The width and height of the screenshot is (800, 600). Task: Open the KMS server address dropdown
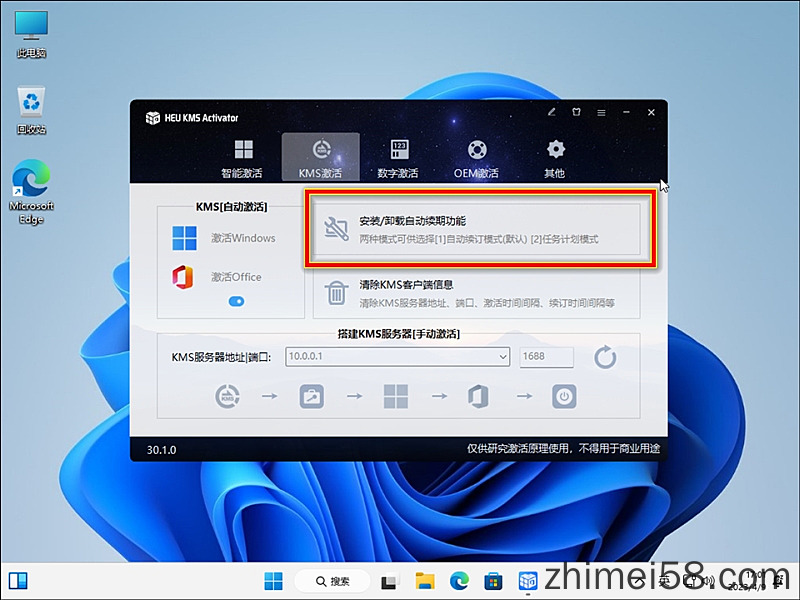click(503, 357)
